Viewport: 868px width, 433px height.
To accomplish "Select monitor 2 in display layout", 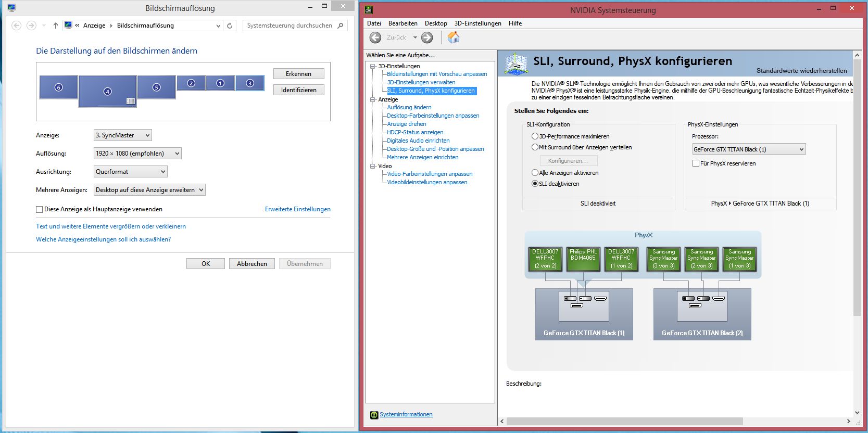I will point(191,83).
